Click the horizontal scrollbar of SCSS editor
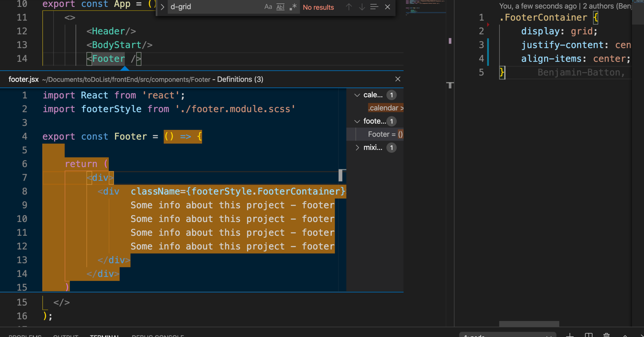644x337 pixels. 529,324
